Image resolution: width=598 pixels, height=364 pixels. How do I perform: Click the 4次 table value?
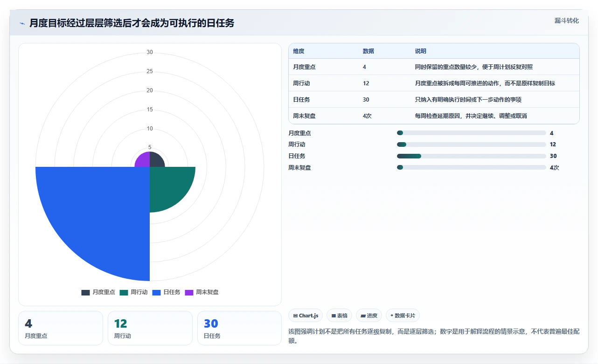click(367, 116)
